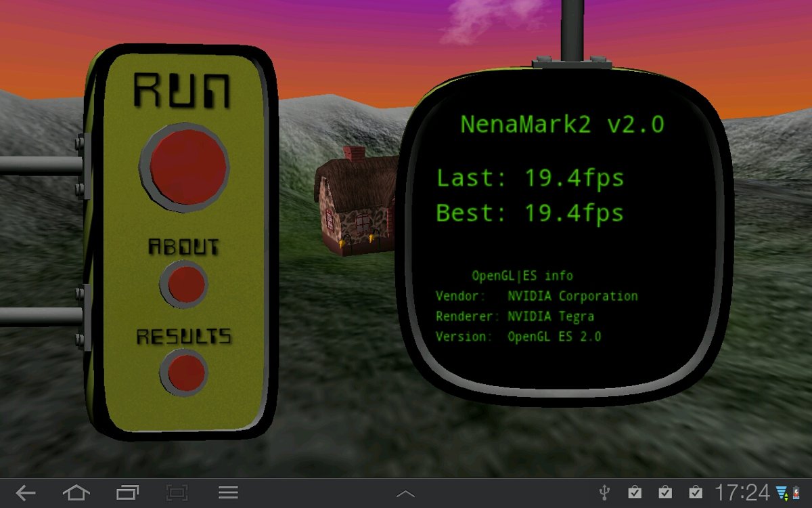Open the leftmost shopping bag notification
This screenshot has height=508, width=812.
click(x=634, y=492)
